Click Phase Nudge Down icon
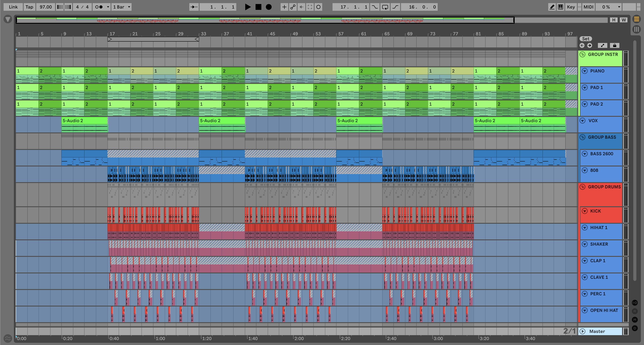This screenshot has height=345, width=644. coord(60,7)
